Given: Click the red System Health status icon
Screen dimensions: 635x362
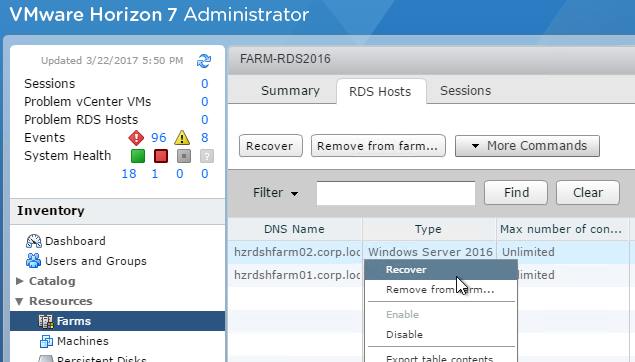Looking at the screenshot, I should pos(161,156).
